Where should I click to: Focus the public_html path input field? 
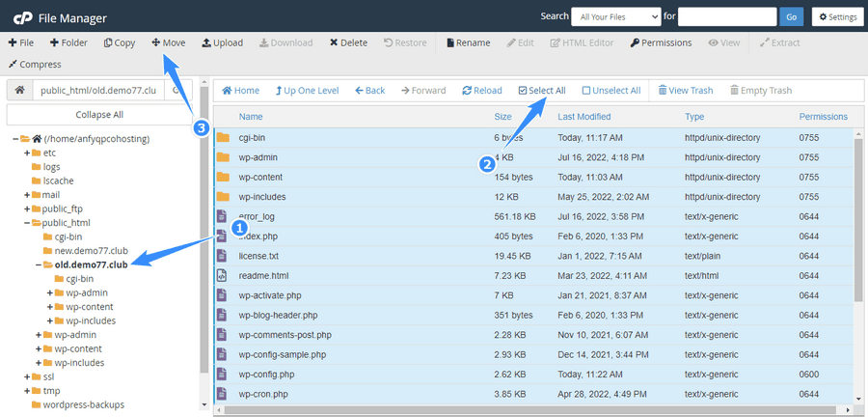click(x=98, y=91)
